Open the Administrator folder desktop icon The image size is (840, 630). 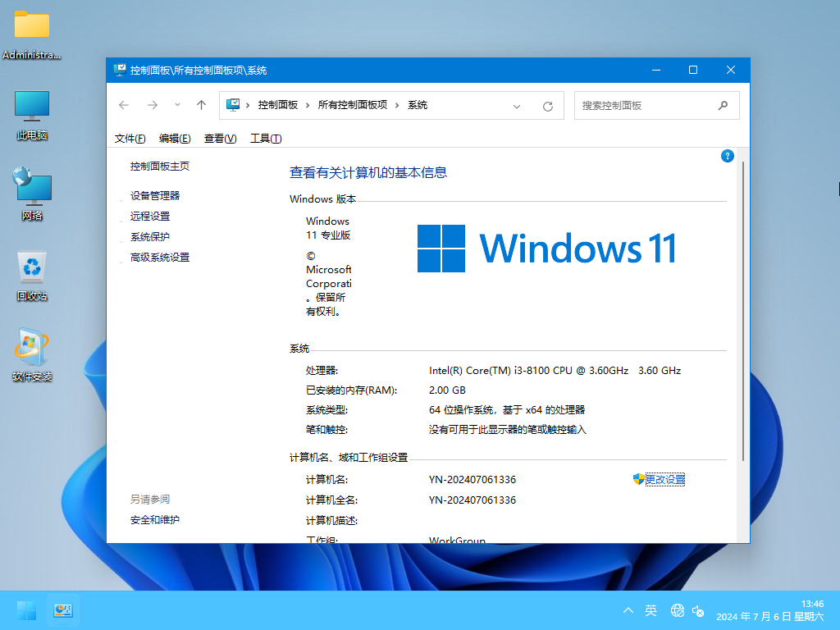(x=32, y=34)
